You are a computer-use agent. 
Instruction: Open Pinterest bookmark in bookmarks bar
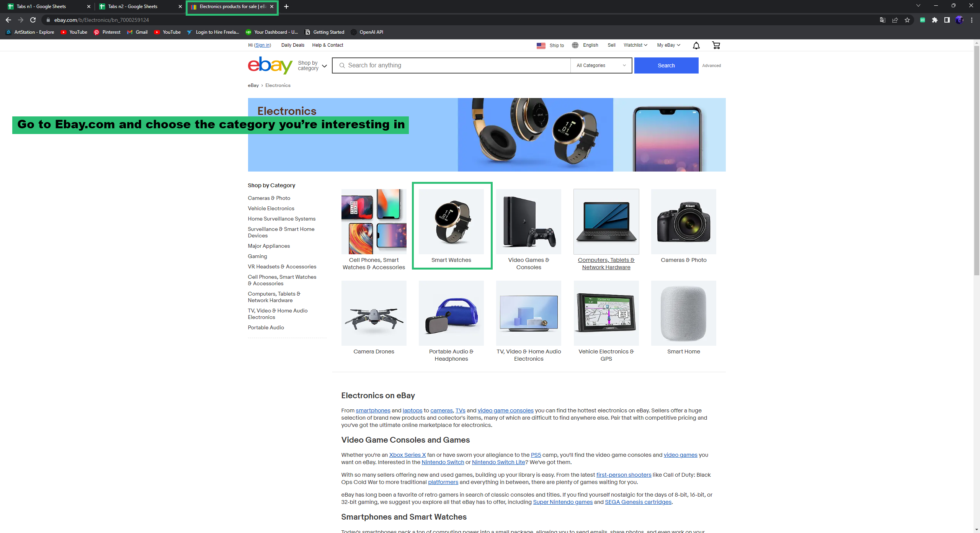click(107, 32)
